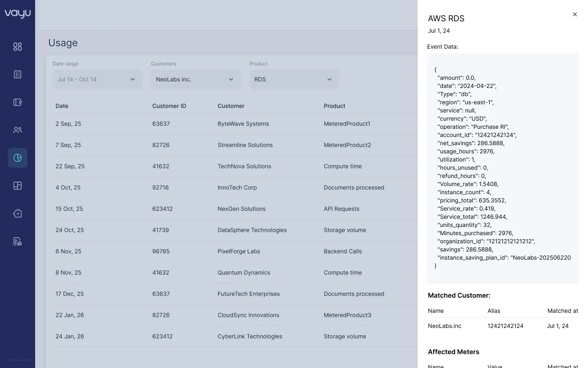
Task: Click the Matched Customer heading
Action: tap(459, 295)
